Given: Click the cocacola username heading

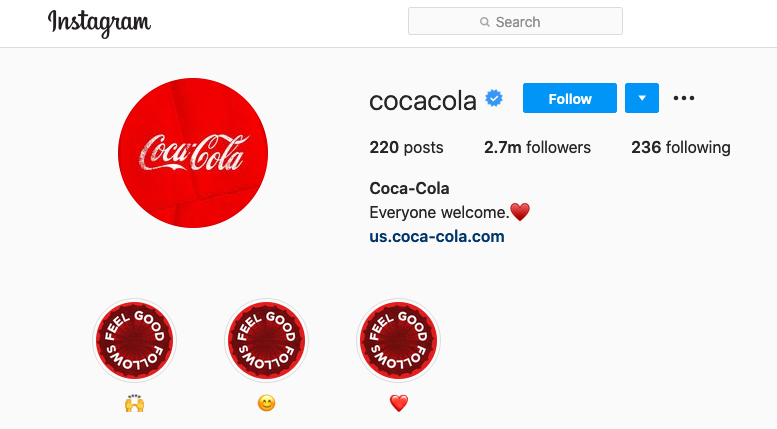Looking at the screenshot, I should click(x=423, y=100).
